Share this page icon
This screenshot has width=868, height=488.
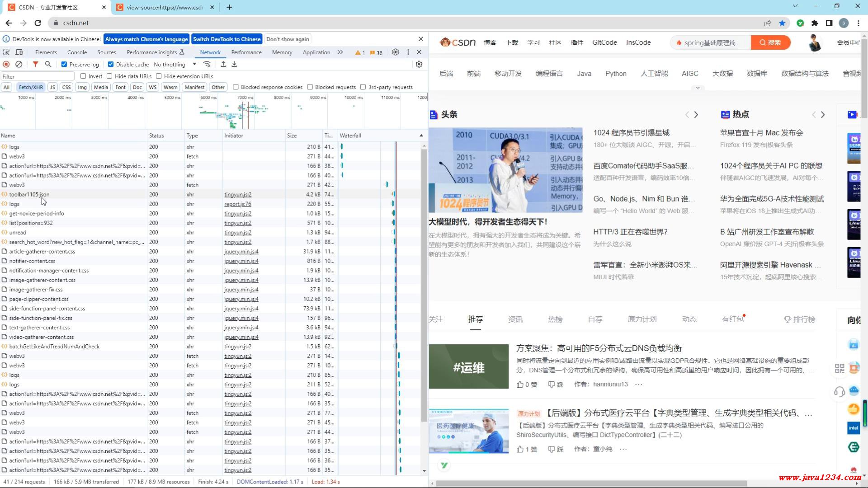click(768, 23)
